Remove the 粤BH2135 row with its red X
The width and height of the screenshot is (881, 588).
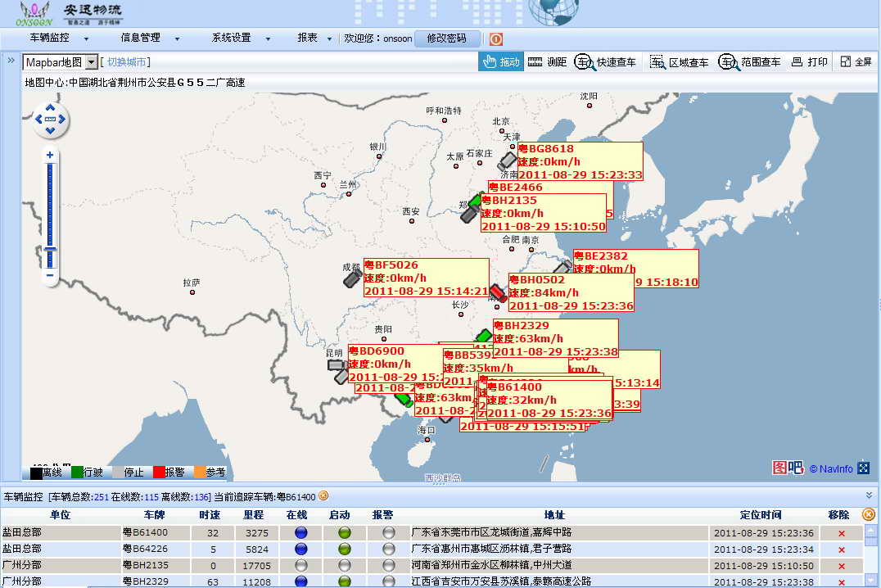pyautogui.click(x=841, y=566)
